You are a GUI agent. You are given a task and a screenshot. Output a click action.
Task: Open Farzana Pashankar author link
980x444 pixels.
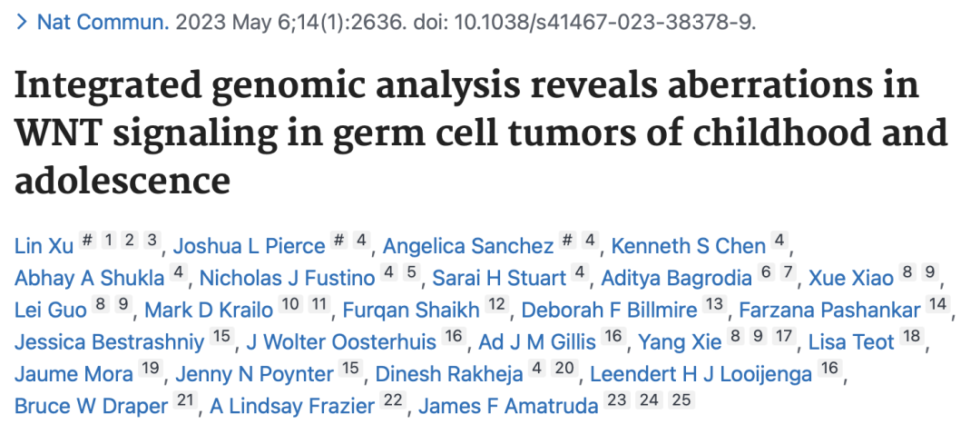click(x=829, y=310)
